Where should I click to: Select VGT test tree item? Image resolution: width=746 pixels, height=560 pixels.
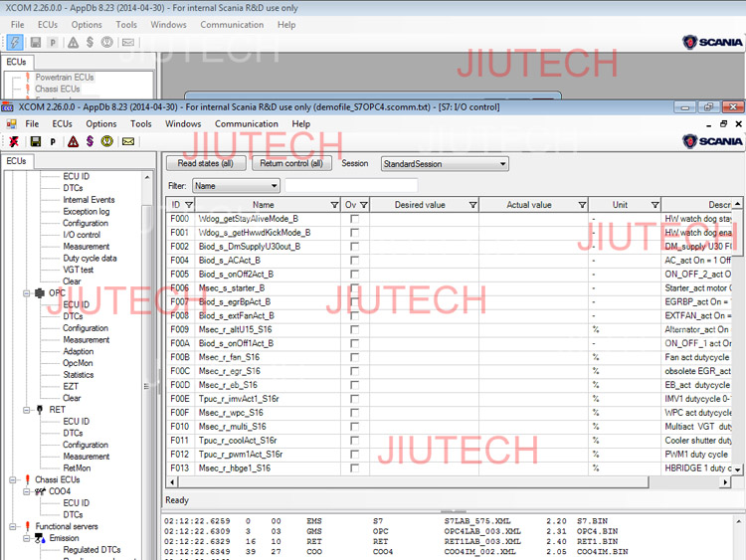pyautogui.click(x=79, y=270)
